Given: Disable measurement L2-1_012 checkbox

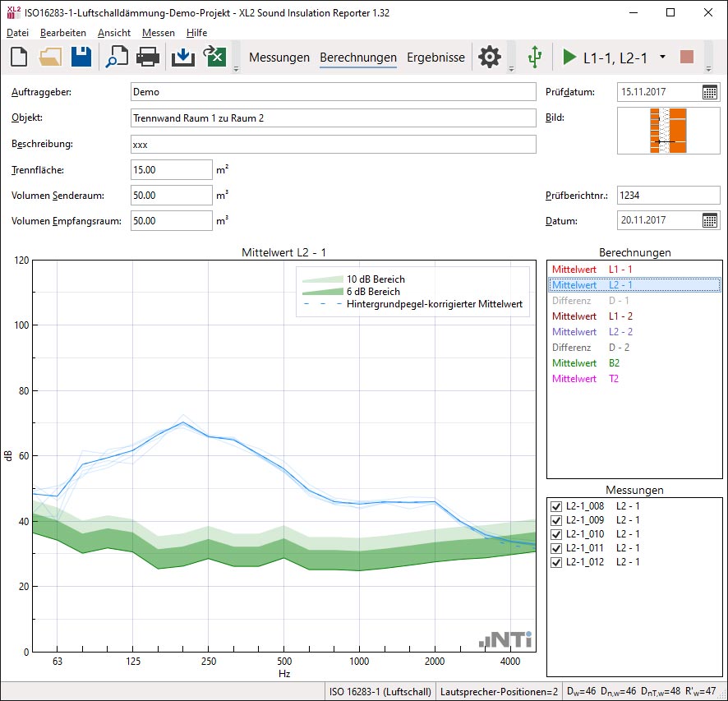Looking at the screenshot, I should (x=556, y=562).
